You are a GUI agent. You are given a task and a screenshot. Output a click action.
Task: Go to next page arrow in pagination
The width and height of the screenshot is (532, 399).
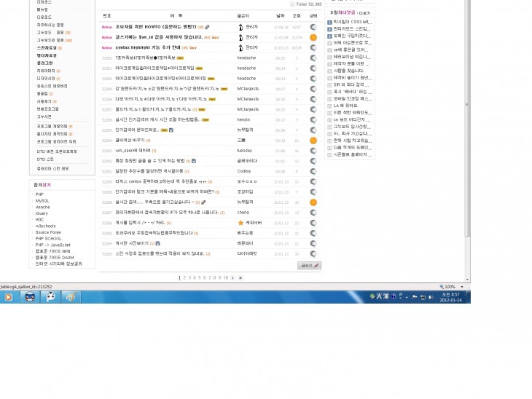pyautogui.click(x=232, y=277)
